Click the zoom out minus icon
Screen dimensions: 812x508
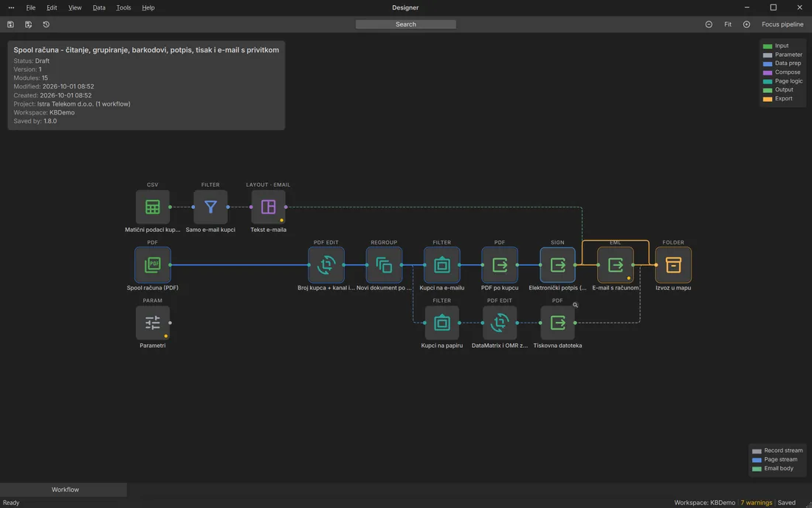(709, 24)
